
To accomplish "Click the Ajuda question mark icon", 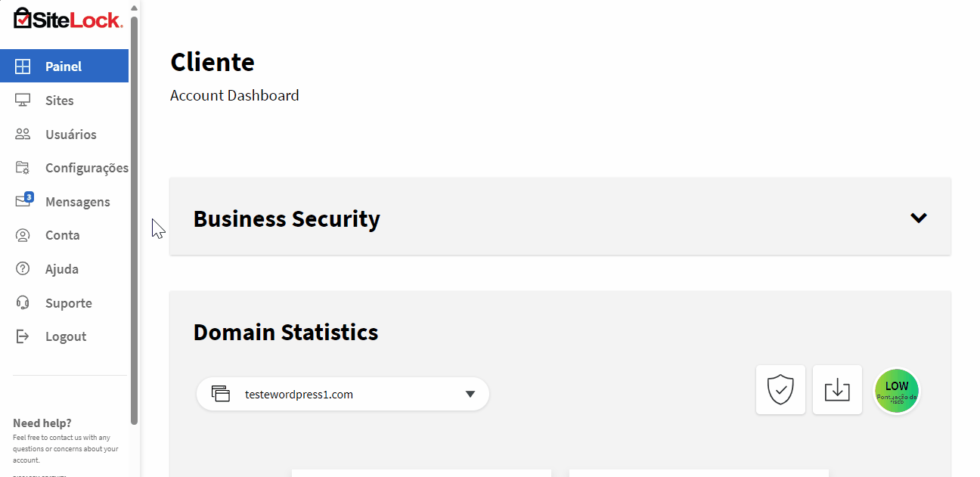I will [x=23, y=269].
